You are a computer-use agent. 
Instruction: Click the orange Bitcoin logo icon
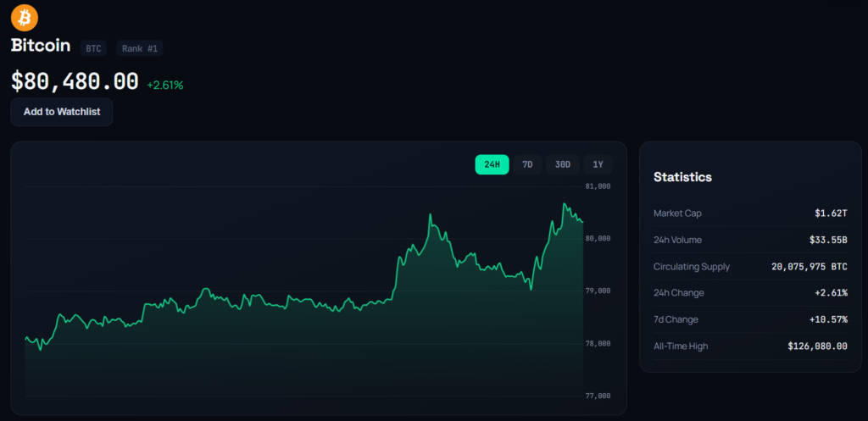(x=25, y=18)
